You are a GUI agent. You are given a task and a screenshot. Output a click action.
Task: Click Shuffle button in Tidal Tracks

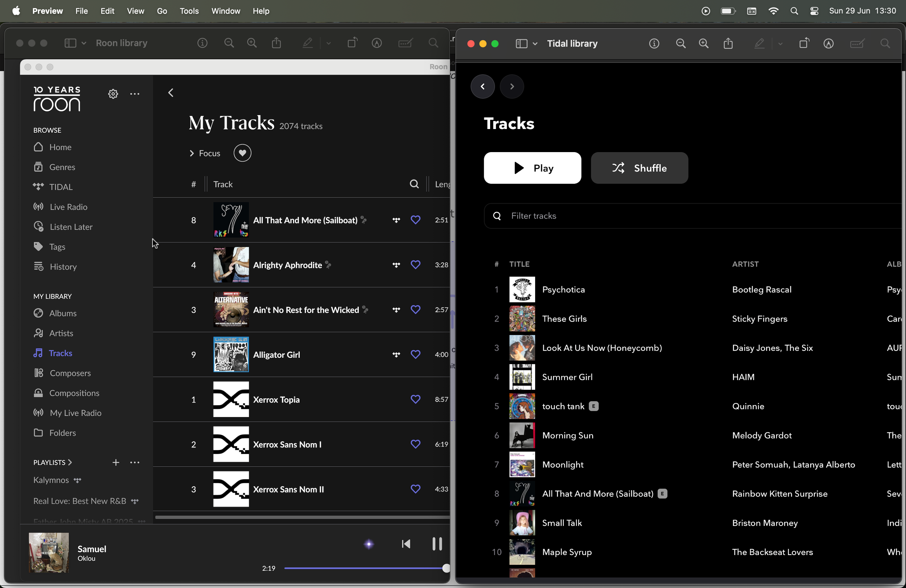pyautogui.click(x=639, y=168)
